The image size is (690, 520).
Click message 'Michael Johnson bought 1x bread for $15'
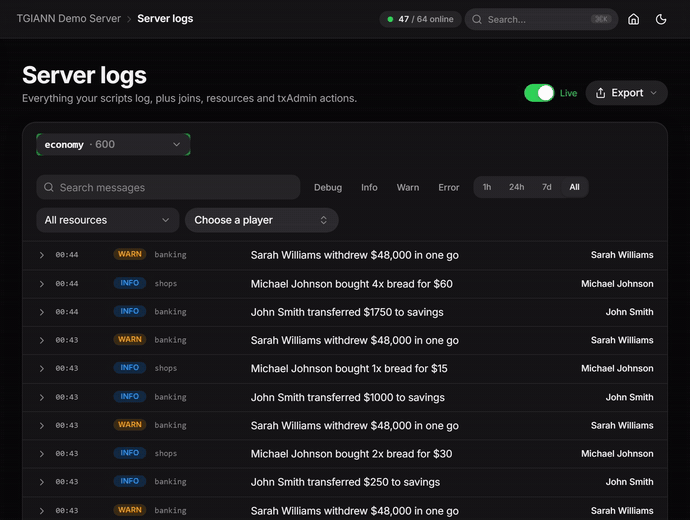click(x=349, y=368)
